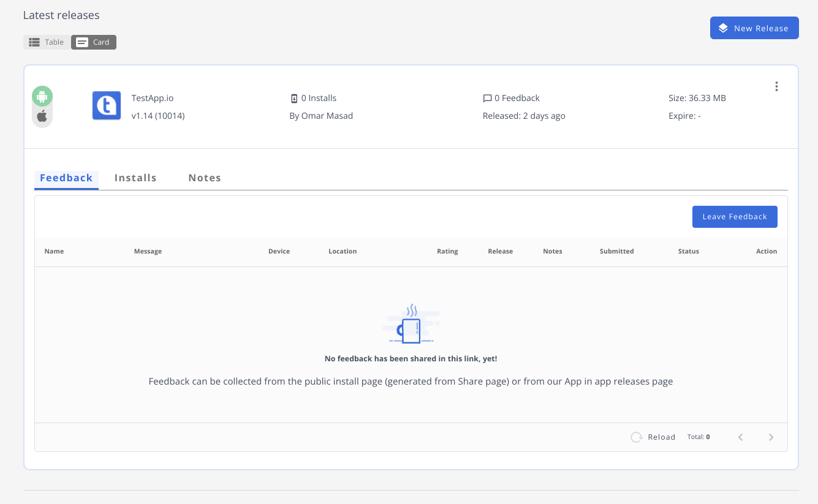Click the Name column header
The height and width of the screenshot is (504, 818).
pyautogui.click(x=54, y=251)
